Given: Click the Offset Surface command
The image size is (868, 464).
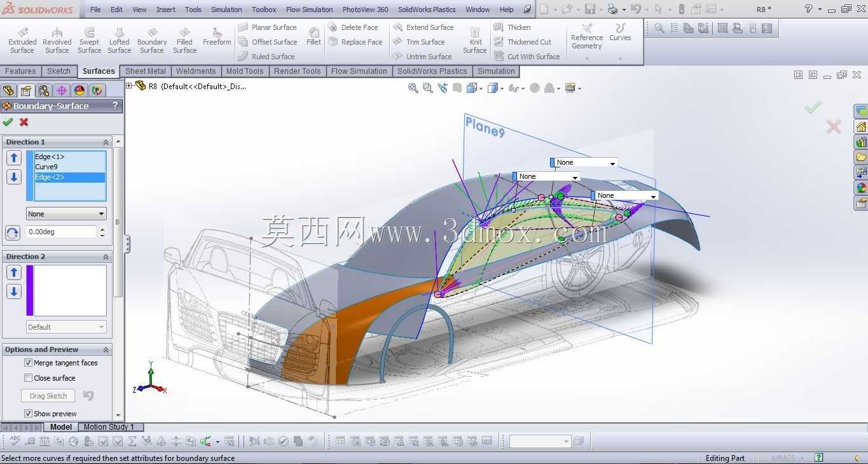Looking at the screenshot, I should pyautogui.click(x=268, y=42).
